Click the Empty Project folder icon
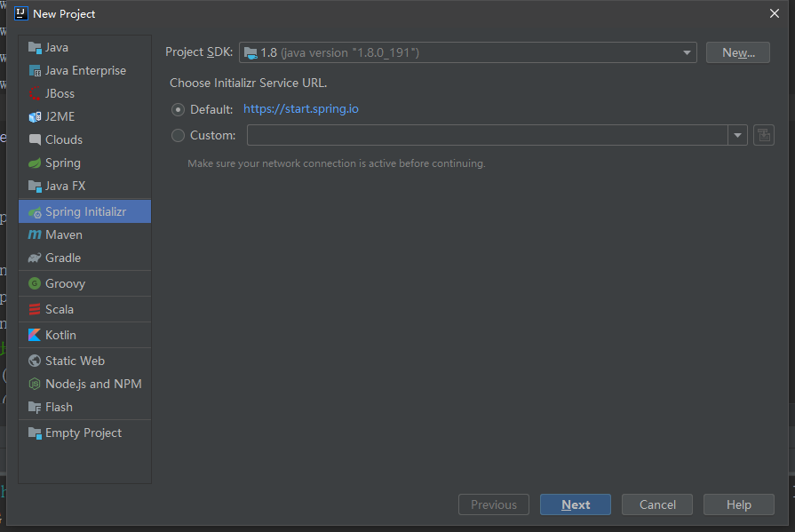This screenshot has width=795, height=532. point(35,433)
